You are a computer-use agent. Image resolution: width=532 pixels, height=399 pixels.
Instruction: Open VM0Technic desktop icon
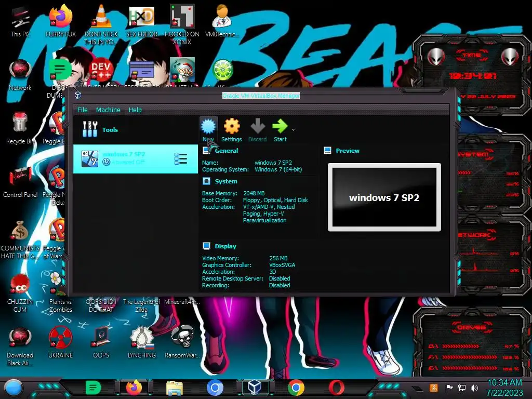coord(222,22)
